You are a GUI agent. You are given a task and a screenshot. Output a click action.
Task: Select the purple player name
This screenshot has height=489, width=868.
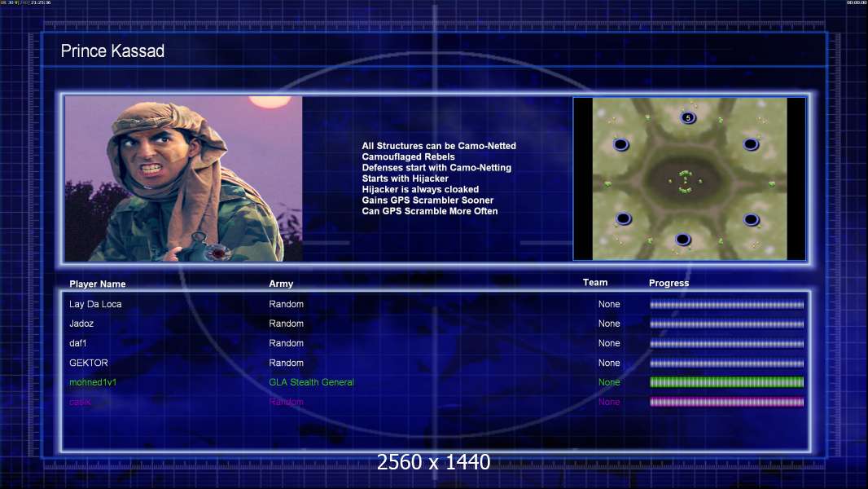click(80, 402)
